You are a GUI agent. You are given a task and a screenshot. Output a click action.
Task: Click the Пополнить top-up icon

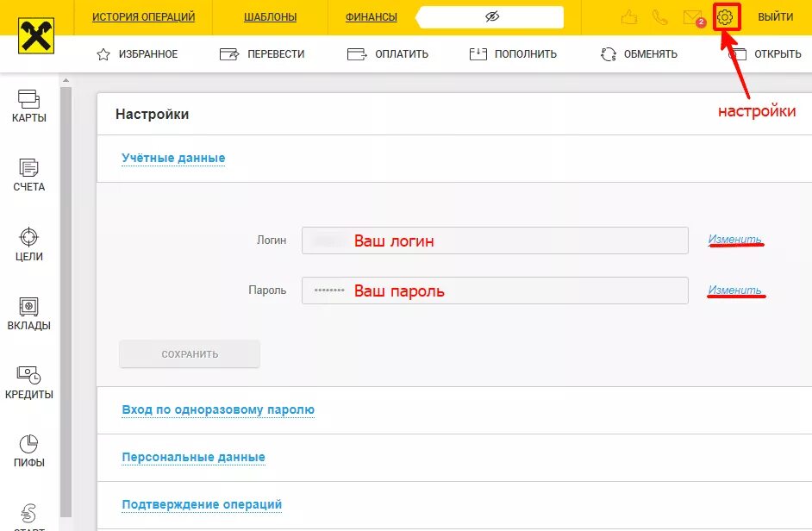pyautogui.click(x=478, y=54)
